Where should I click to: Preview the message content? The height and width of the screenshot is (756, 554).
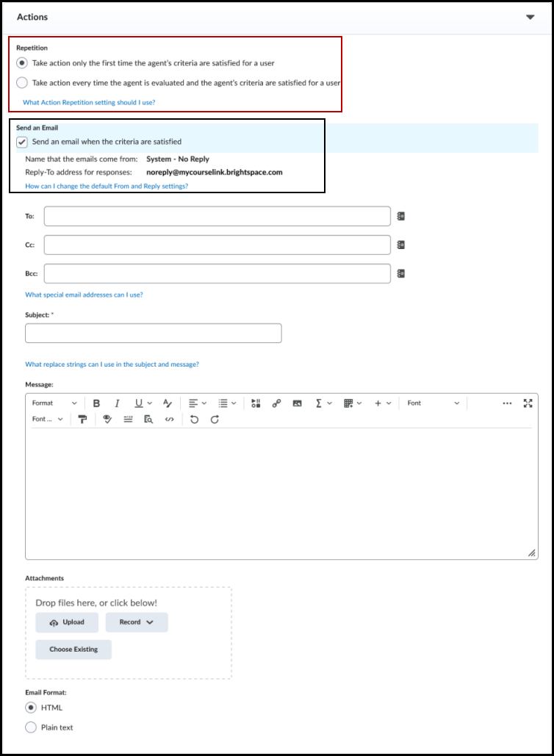[148, 420]
